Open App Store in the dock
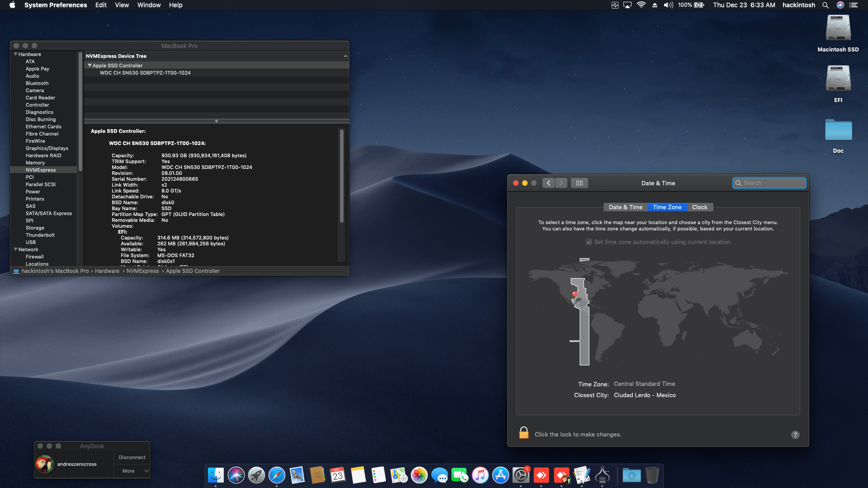Viewport: 868px width, 488px height. pos(500,475)
